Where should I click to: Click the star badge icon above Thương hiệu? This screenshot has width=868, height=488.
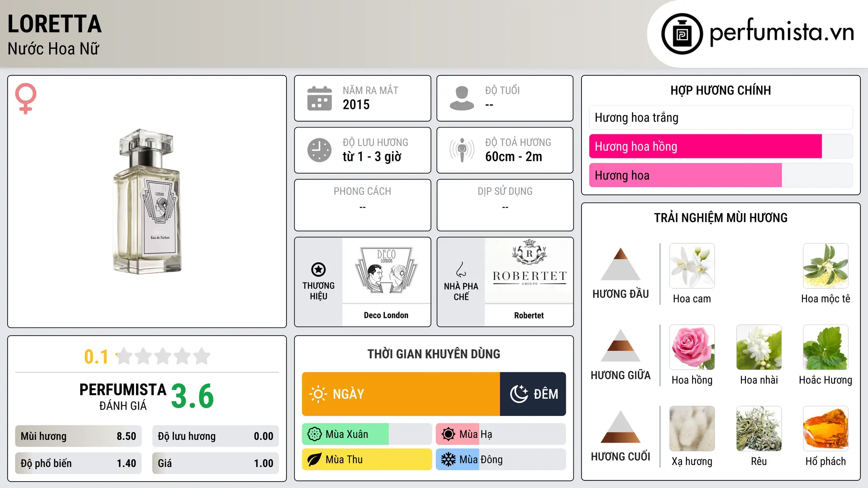tap(318, 269)
